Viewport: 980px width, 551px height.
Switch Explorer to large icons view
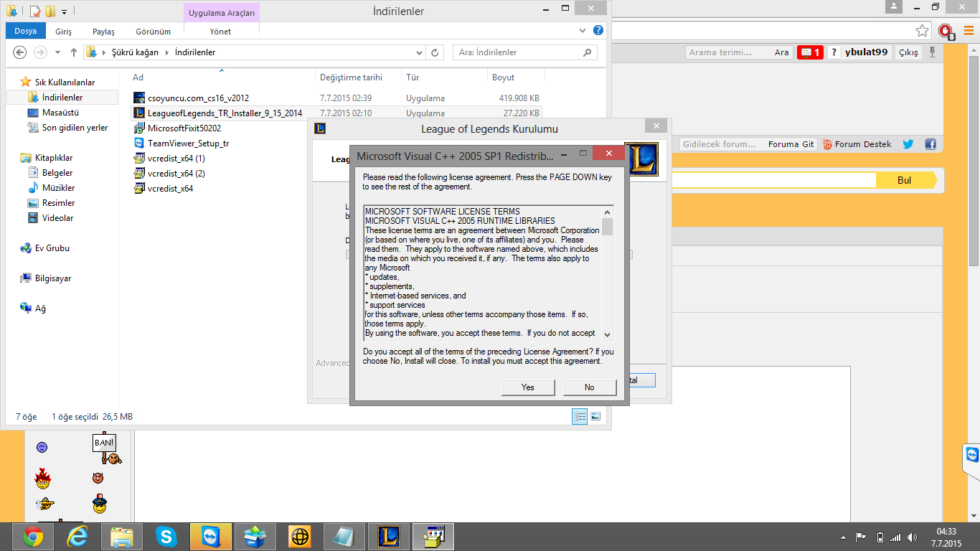click(x=595, y=417)
